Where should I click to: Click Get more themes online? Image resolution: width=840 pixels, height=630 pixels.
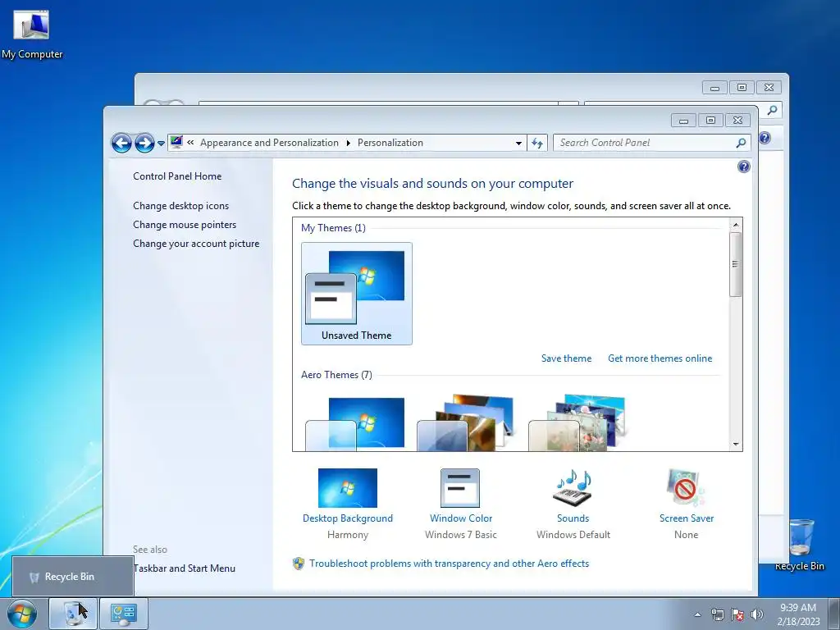coord(660,358)
